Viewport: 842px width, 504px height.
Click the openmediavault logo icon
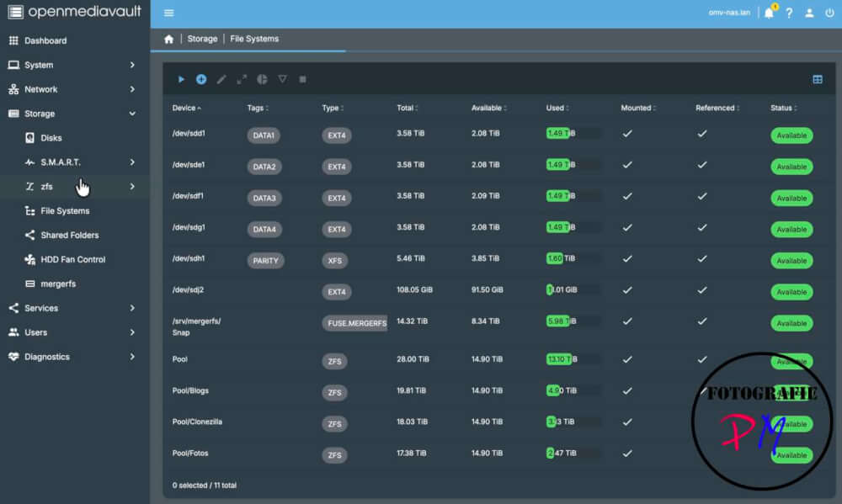pos(15,11)
